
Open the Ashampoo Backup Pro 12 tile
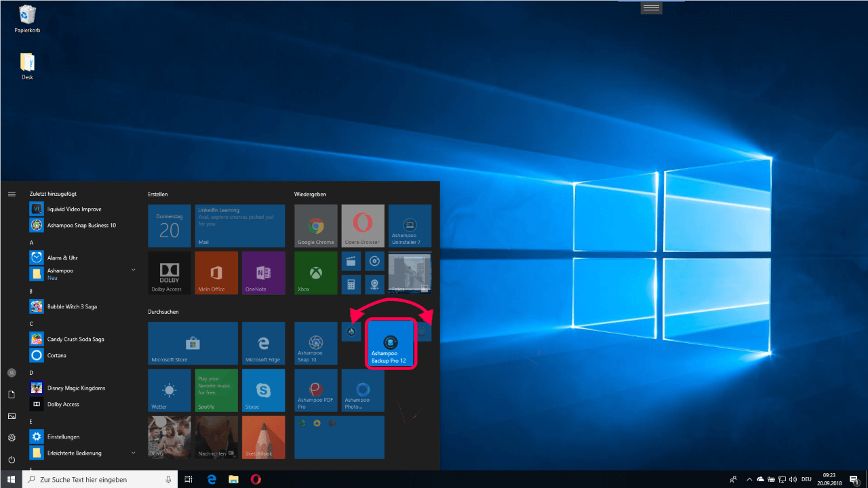pos(391,344)
